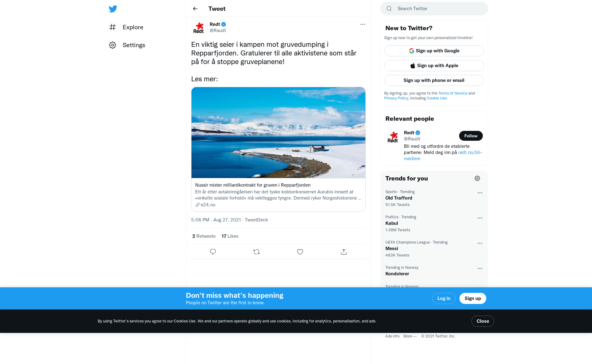Open the Trends settings gear icon
The height and width of the screenshot is (364, 592).
pyautogui.click(x=477, y=178)
